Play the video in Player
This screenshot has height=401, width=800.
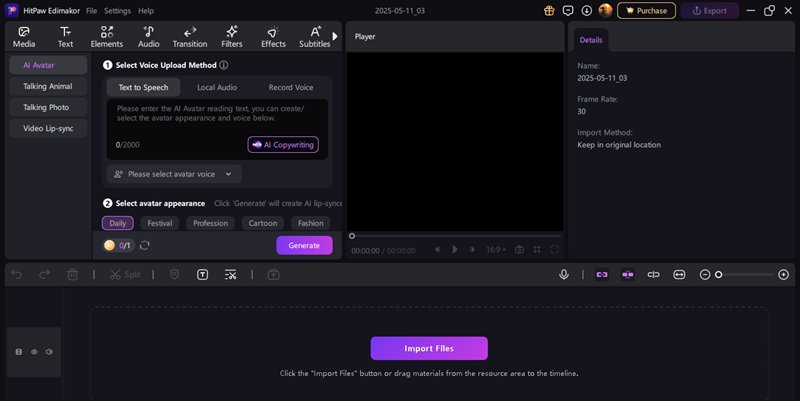point(455,249)
